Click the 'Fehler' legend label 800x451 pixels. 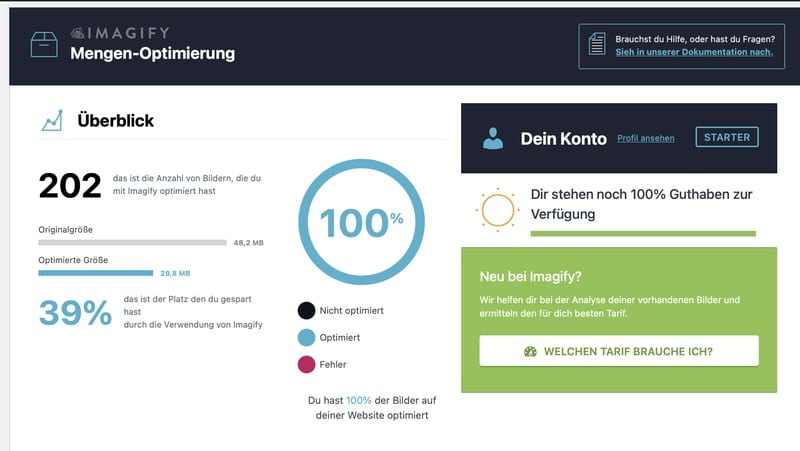(333, 364)
